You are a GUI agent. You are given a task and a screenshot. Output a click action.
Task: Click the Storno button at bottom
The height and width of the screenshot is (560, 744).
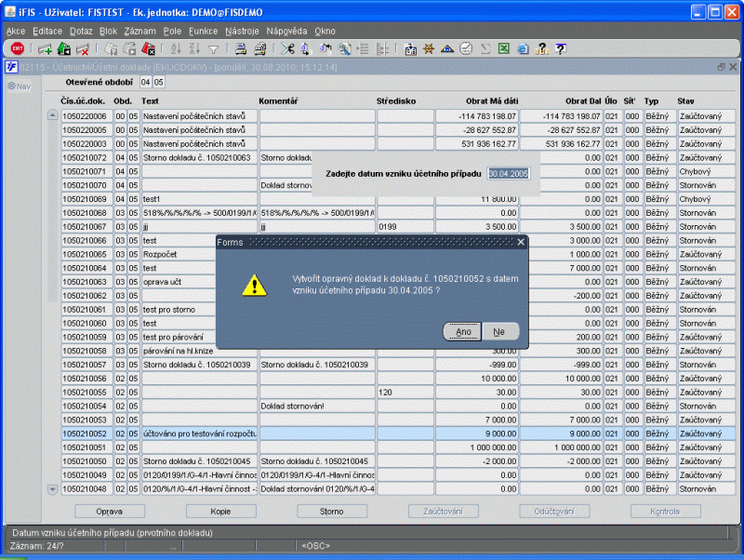click(332, 511)
